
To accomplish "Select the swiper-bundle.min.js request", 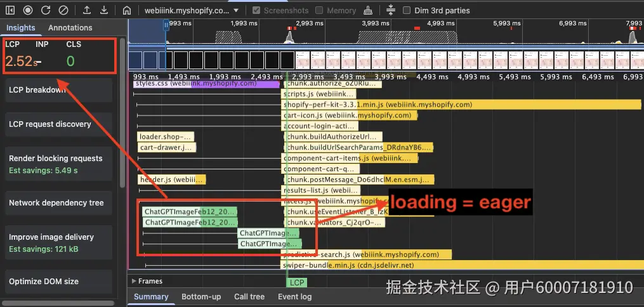I will [462, 265].
